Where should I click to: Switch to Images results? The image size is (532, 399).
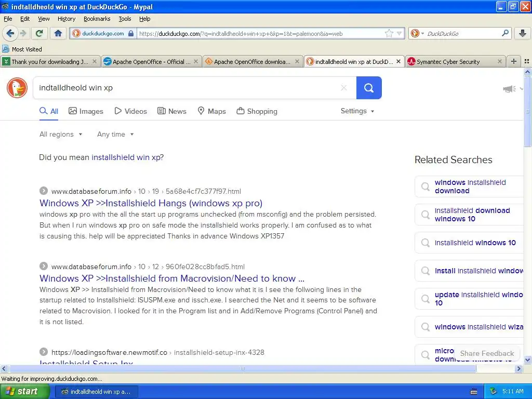(x=86, y=111)
